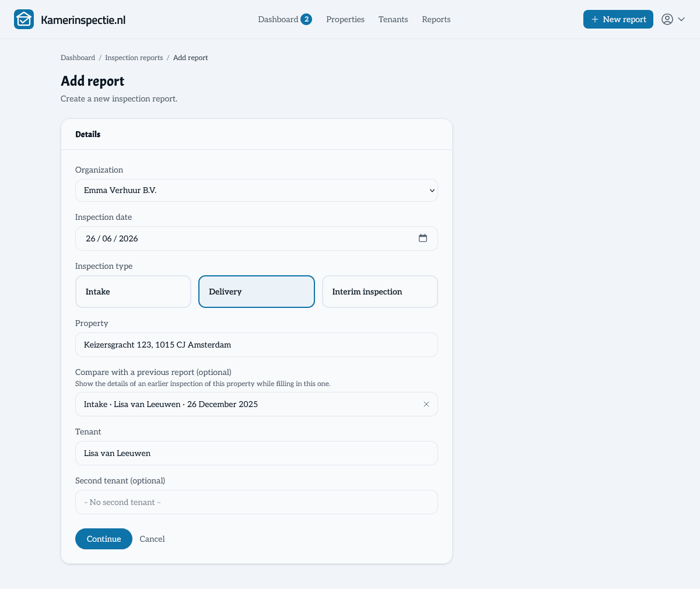Image resolution: width=700 pixels, height=589 pixels.
Task: Click the Cancel link
Action: pos(152,539)
